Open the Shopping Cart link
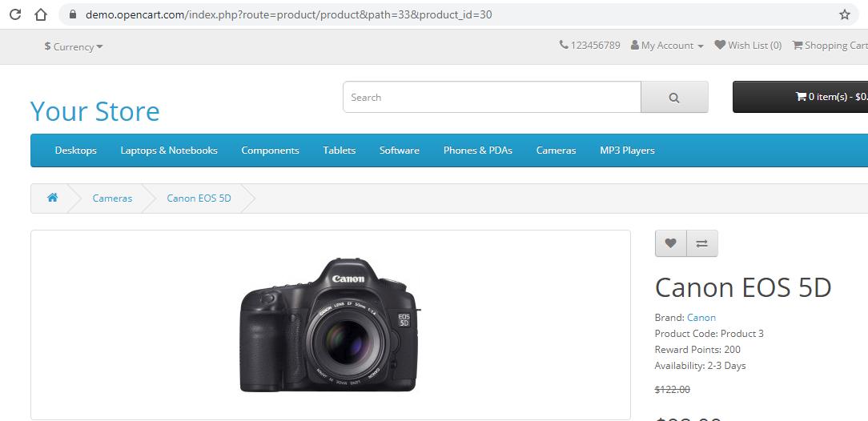 tap(830, 46)
